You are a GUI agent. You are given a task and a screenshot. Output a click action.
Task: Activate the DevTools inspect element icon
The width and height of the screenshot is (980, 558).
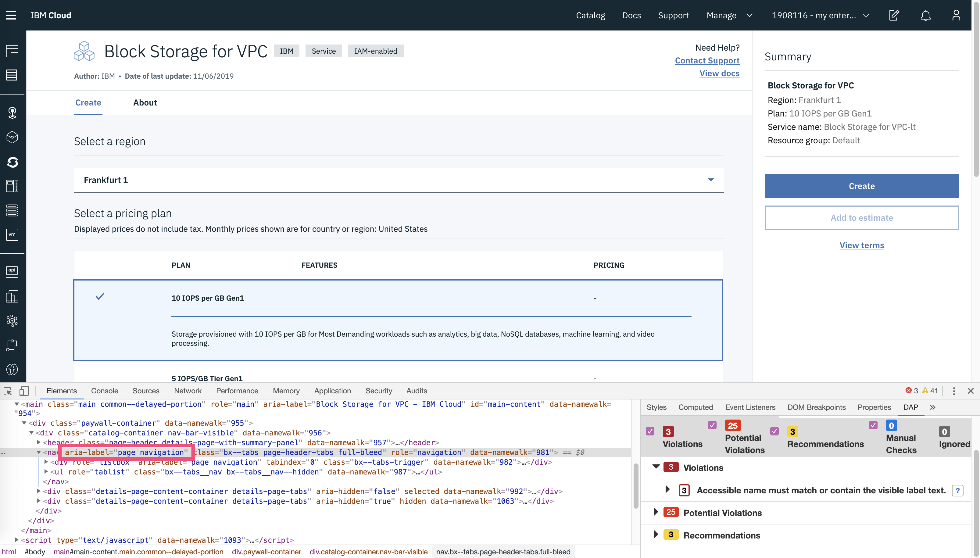pyautogui.click(x=8, y=391)
